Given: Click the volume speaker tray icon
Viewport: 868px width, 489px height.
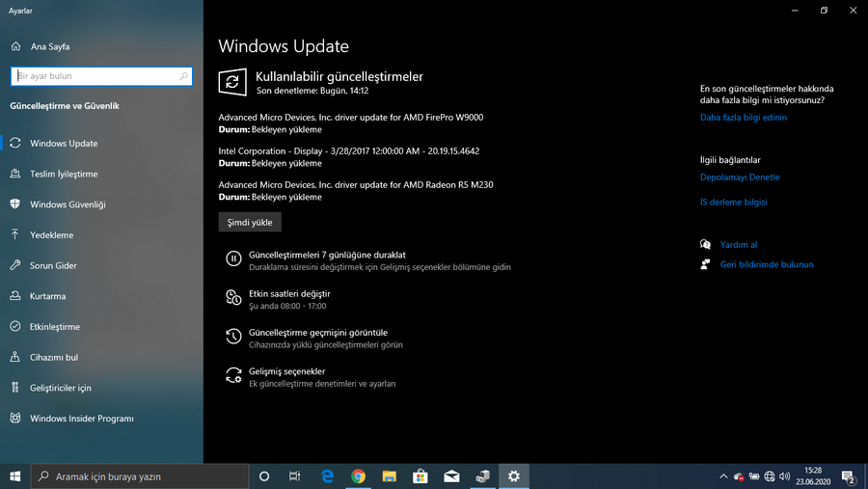Looking at the screenshot, I should pos(784,476).
